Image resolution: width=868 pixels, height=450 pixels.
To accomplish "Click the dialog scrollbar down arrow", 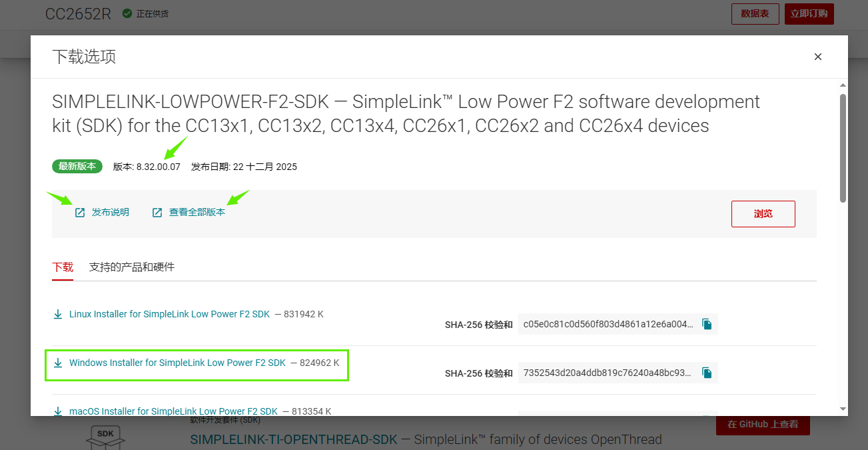I will (x=843, y=409).
